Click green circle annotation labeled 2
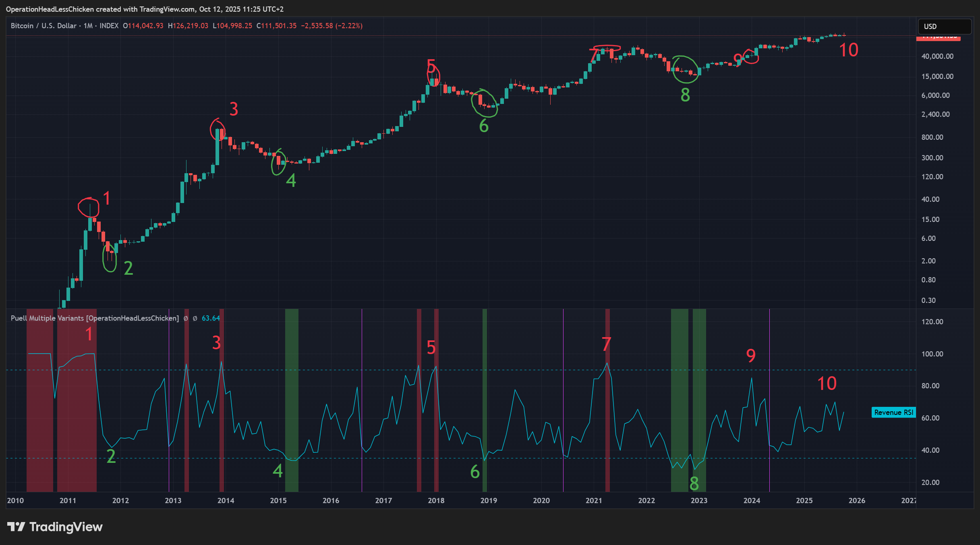 (x=109, y=257)
